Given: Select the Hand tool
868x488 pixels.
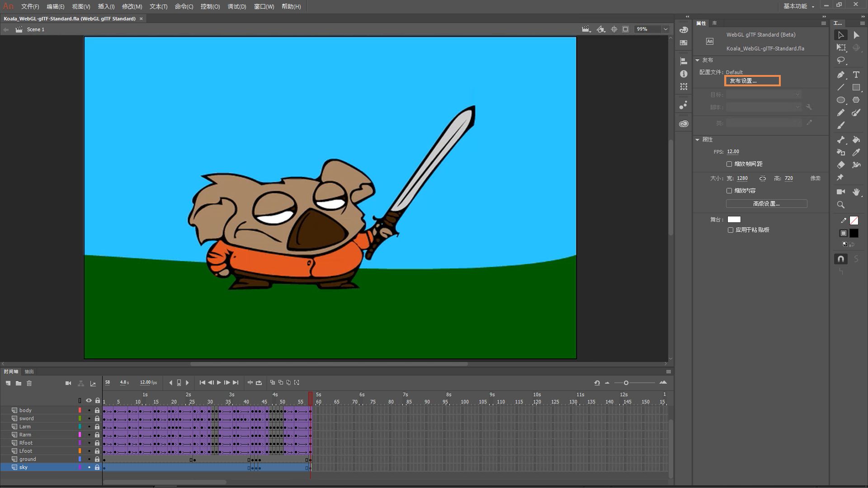Looking at the screenshot, I should tap(856, 192).
